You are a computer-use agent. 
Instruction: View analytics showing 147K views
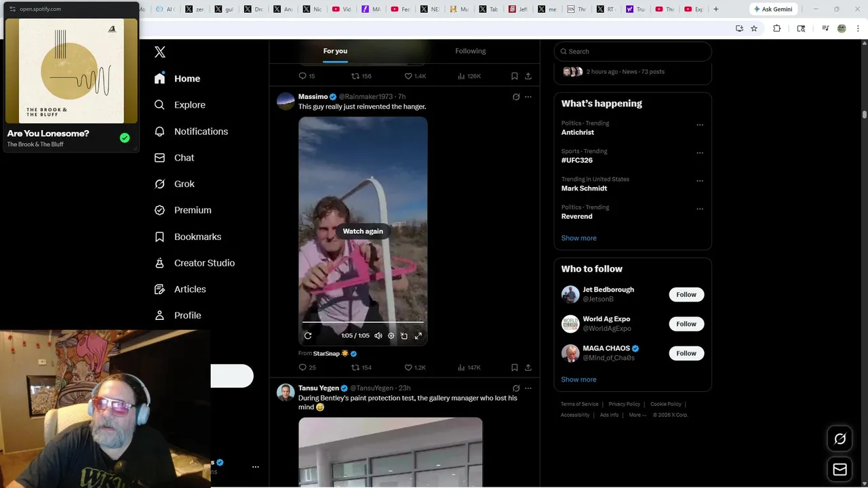click(x=469, y=367)
